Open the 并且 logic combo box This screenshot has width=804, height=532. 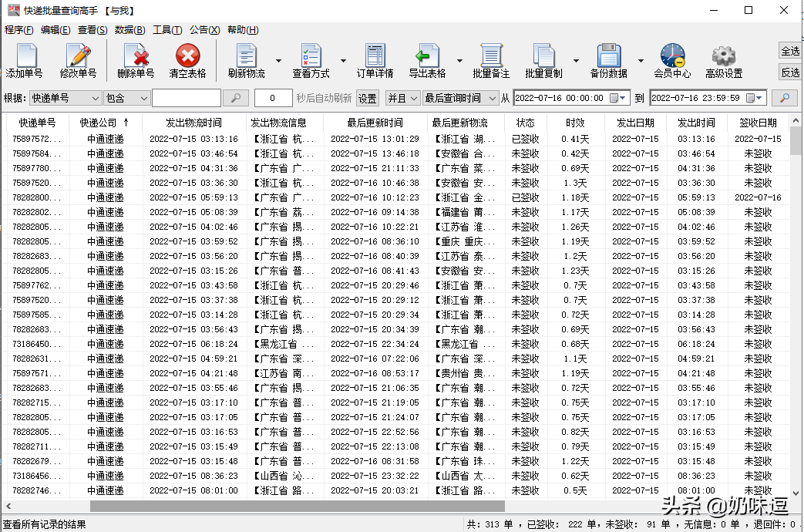pos(402,97)
